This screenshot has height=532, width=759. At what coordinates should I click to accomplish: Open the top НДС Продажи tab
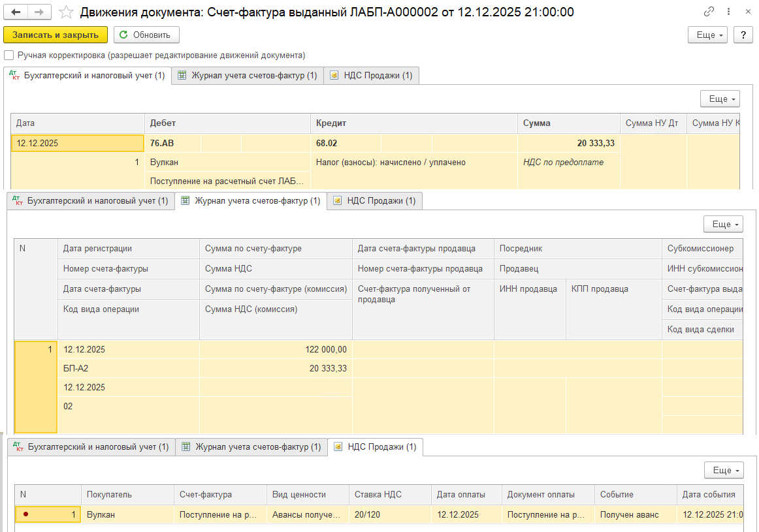[372, 76]
